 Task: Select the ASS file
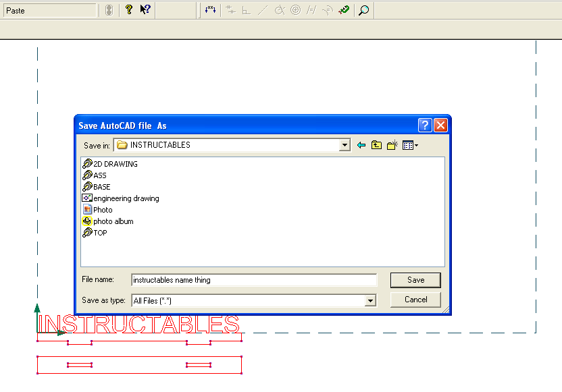coord(95,175)
